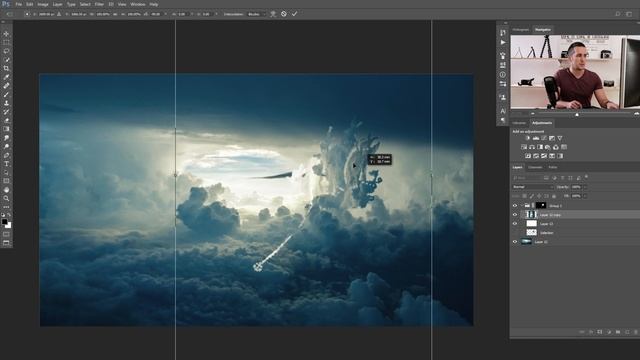Open the File menu

point(18,4)
